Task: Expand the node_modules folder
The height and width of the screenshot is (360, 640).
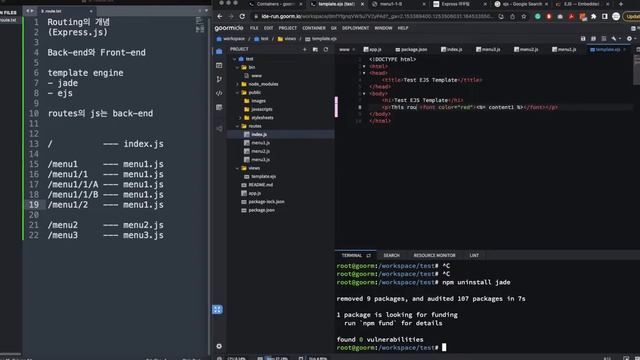Action: [x=238, y=84]
